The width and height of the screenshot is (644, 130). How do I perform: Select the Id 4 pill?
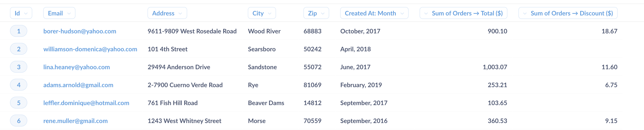click(x=19, y=85)
